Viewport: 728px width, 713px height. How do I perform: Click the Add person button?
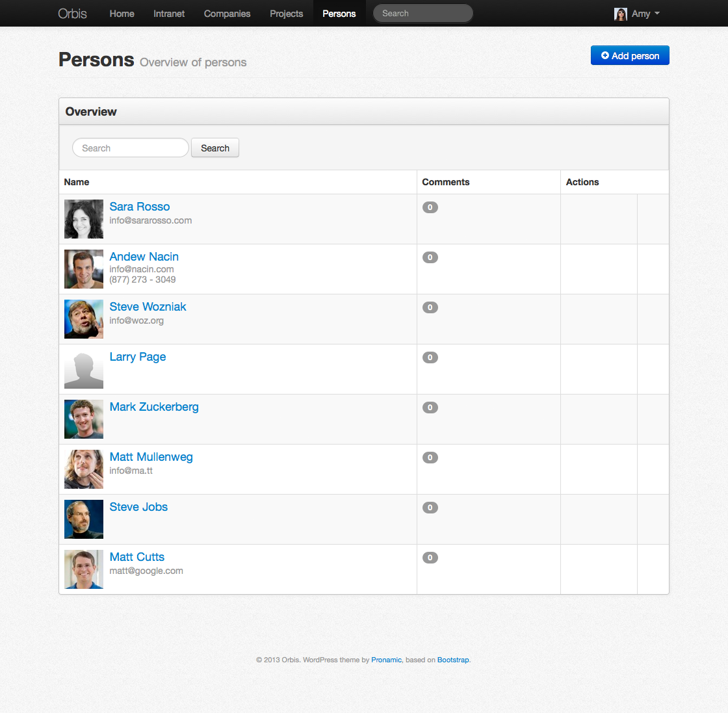coord(630,55)
